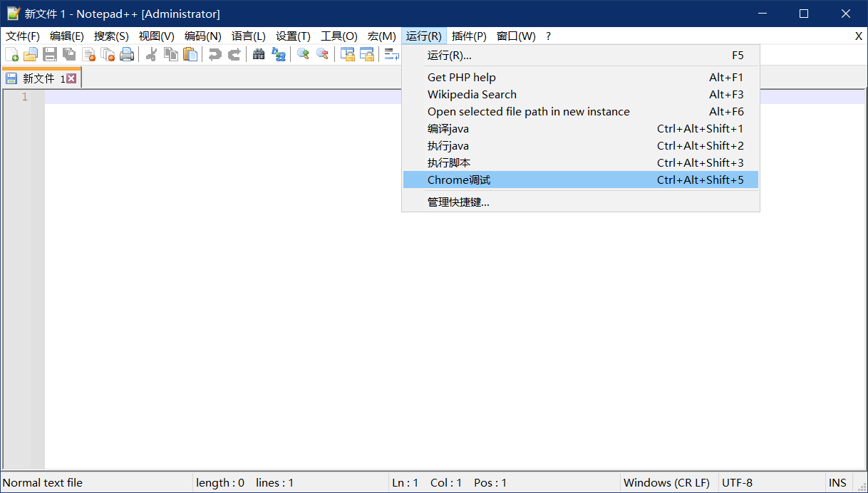Viewport: 868px width, 493px height.
Task: Click the Ln : 1 Col : 1 status
Action: point(505,483)
